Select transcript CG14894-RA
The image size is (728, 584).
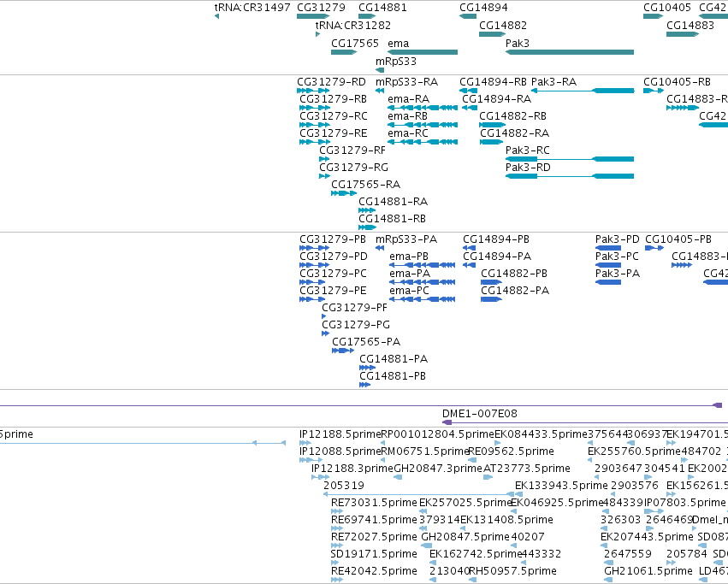click(x=470, y=108)
